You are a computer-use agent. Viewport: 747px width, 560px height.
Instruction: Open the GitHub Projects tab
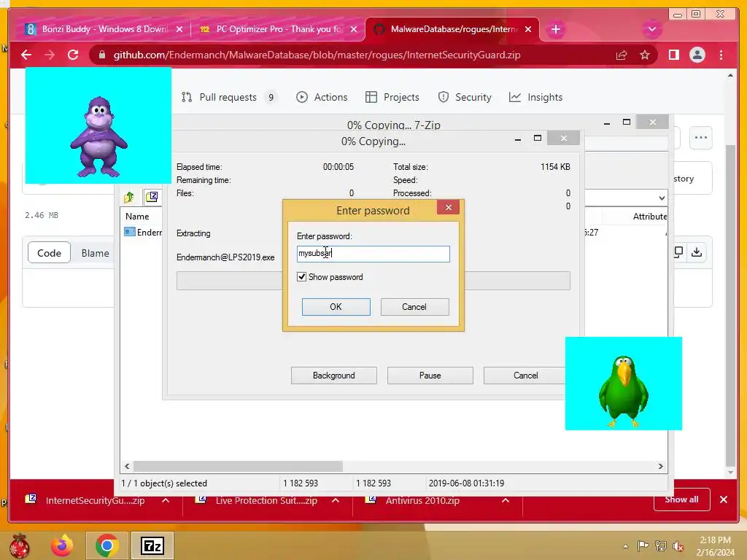[x=392, y=97]
